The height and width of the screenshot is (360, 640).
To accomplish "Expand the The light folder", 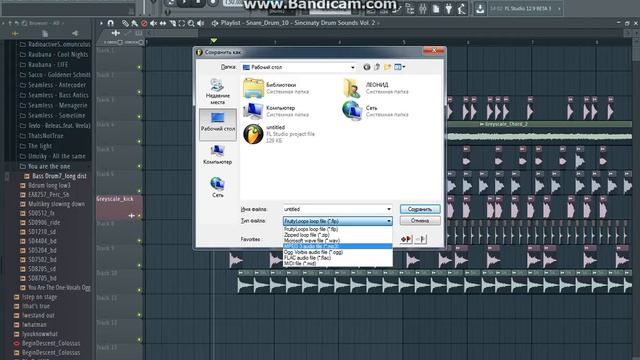I will click(x=36, y=146).
